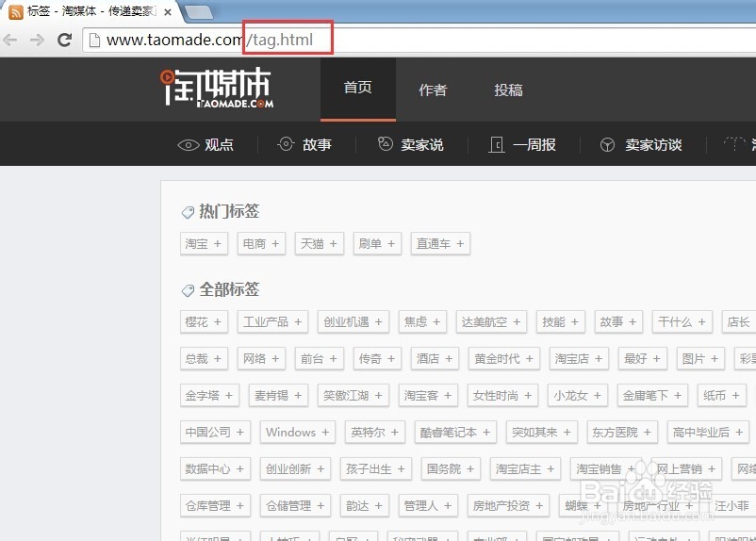
Task: Click the 传奇 tag
Action: [x=377, y=358]
